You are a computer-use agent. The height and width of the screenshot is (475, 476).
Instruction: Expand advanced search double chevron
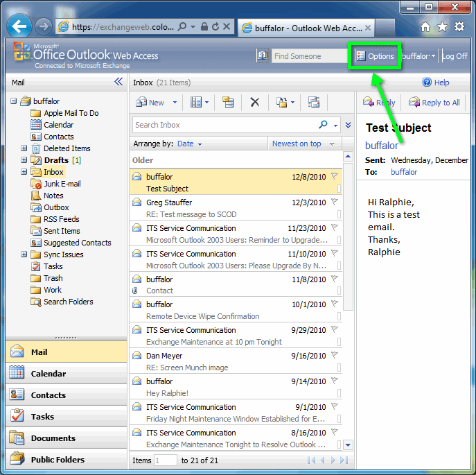(x=348, y=125)
